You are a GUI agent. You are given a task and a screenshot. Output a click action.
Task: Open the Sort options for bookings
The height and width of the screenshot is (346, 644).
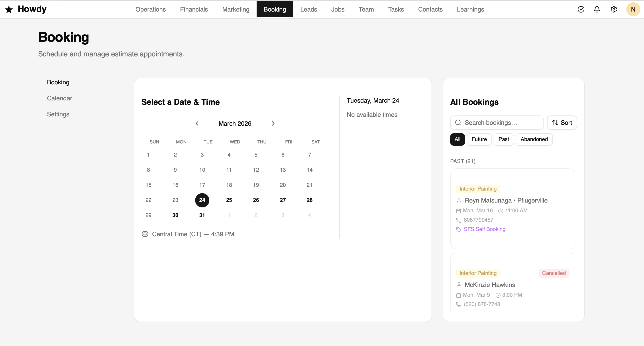[x=562, y=122]
